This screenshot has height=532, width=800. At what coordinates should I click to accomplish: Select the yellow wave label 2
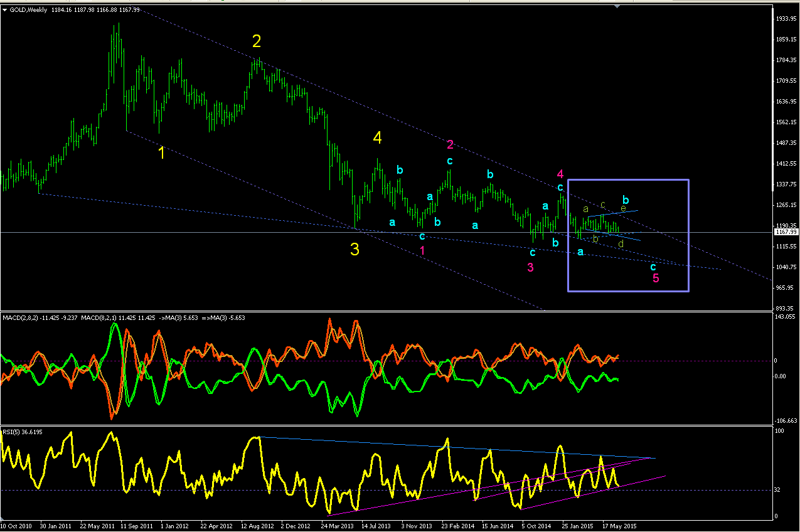pyautogui.click(x=257, y=41)
